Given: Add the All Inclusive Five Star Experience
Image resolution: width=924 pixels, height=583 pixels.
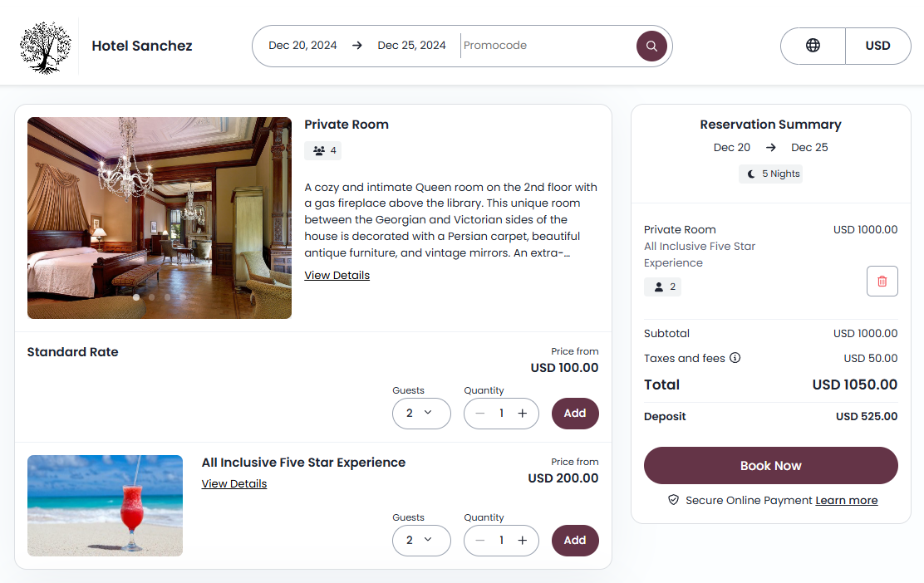Looking at the screenshot, I should pyautogui.click(x=575, y=541).
